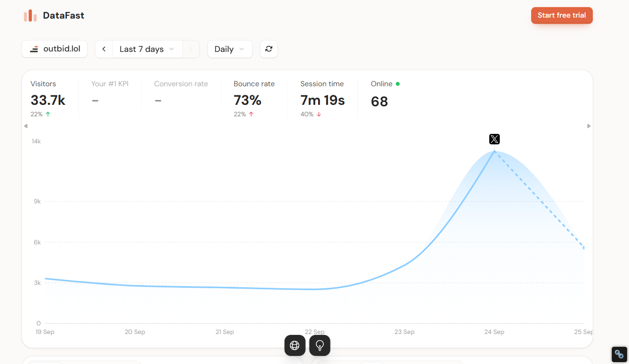
Task: Click the 22 Sep axis label
Action: pos(315,332)
